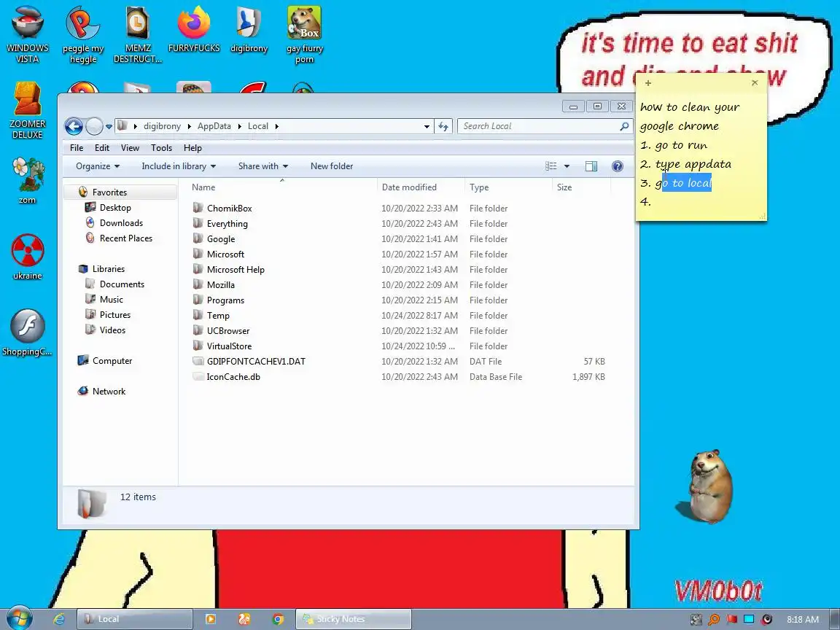Open Windows Media Player taskbar icon
840x630 pixels.
[211, 619]
